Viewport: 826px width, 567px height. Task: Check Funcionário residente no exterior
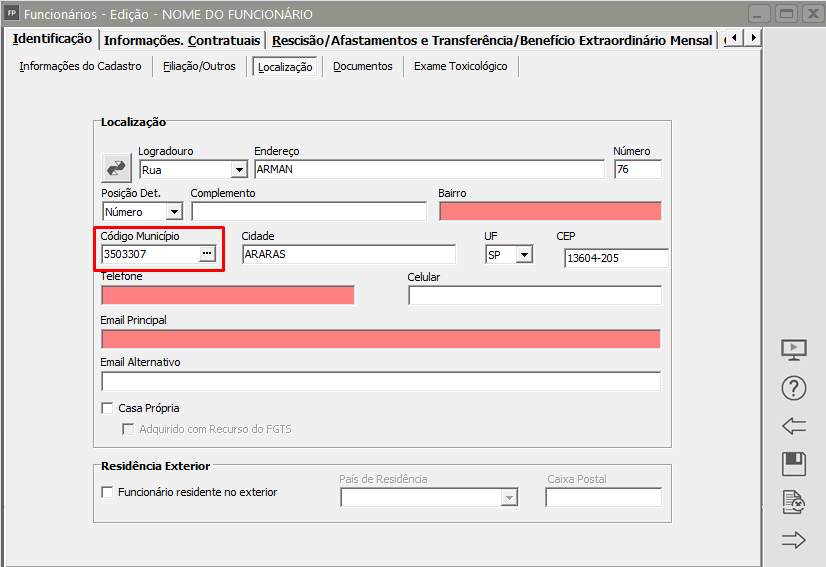tap(108, 492)
